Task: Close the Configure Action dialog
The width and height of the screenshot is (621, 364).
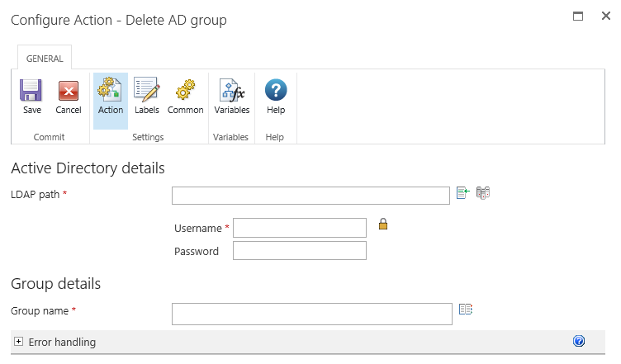Action: tap(605, 17)
